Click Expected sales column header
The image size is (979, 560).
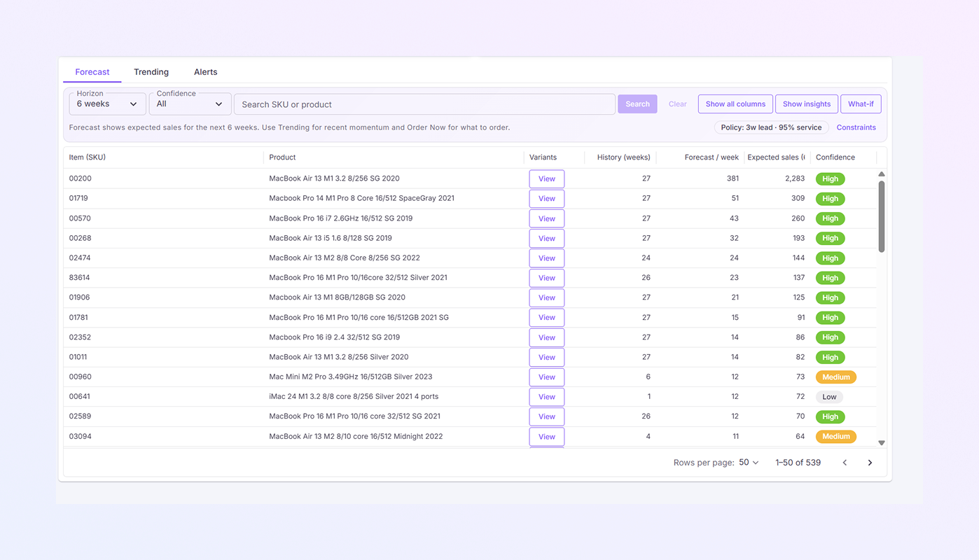tap(776, 157)
